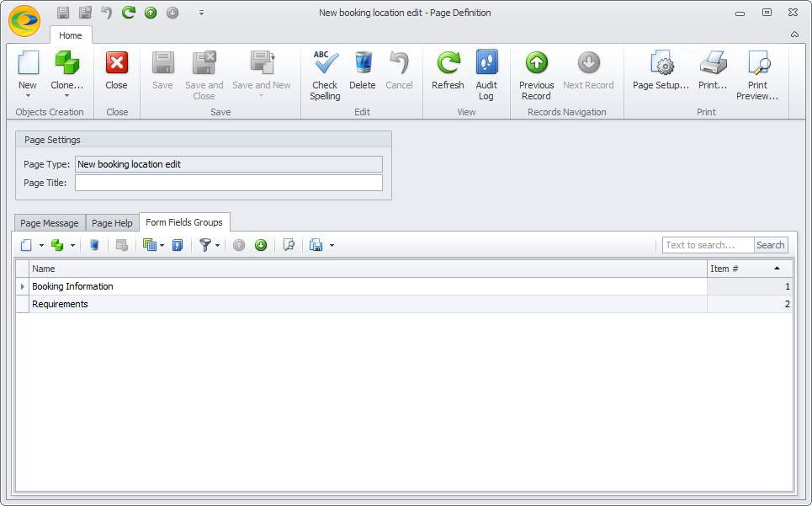Expand the filter dropdown arrow

click(x=217, y=246)
